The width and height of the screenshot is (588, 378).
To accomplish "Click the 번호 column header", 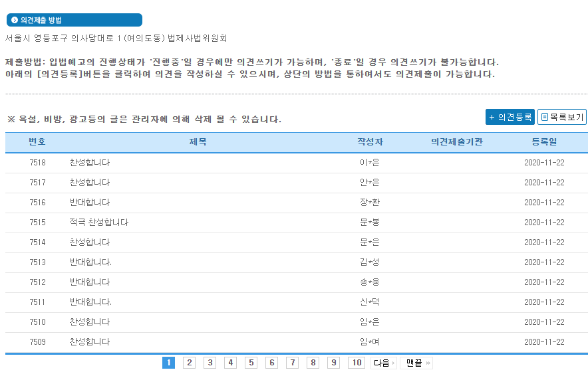I will point(37,142).
